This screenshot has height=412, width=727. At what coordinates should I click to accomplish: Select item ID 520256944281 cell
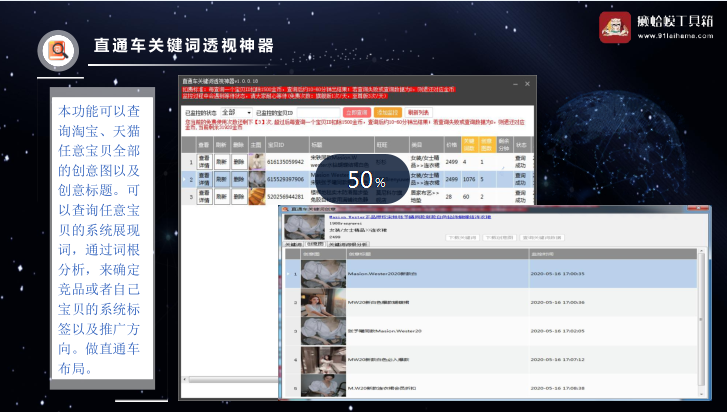tap(287, 196)
